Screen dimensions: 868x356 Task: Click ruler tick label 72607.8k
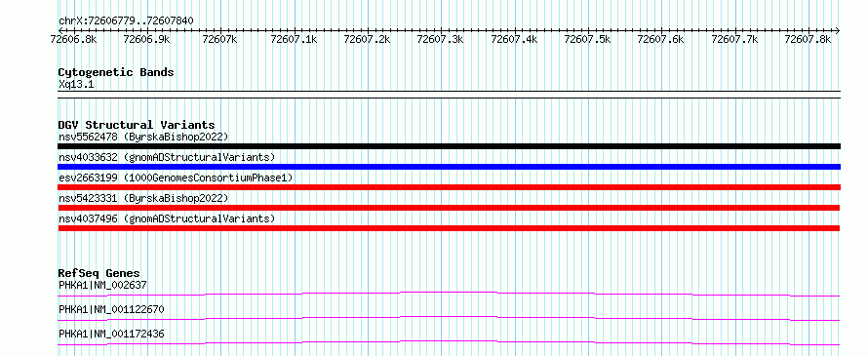point(809,39)
